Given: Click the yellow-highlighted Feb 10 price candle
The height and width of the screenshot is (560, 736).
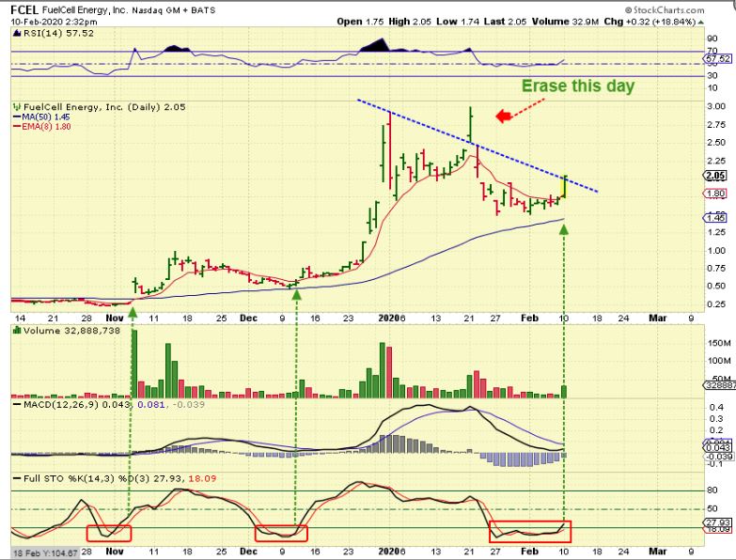Looking at the screenshot, I should coord(564,187).
